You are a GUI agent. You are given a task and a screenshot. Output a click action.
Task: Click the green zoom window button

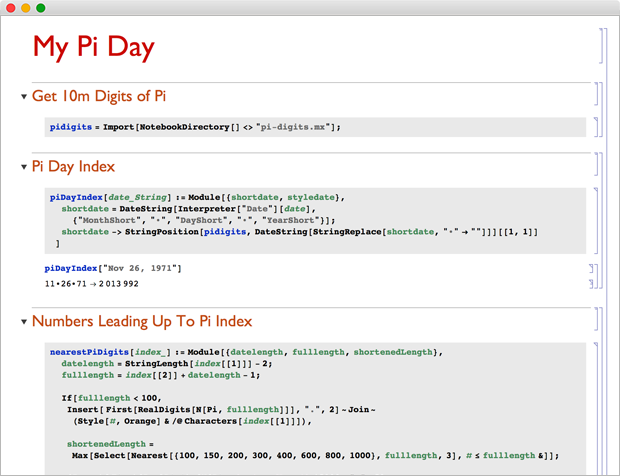(x=41, y=8)
